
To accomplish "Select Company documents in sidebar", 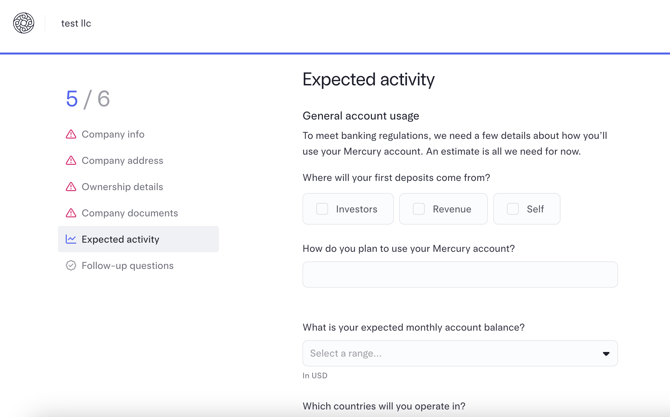I will (x=130, y=213).
